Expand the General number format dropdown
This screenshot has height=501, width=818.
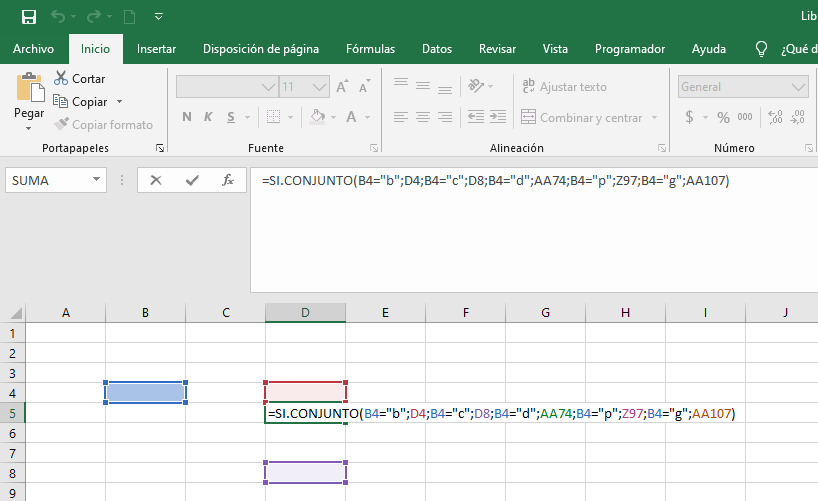pos(798,87)
